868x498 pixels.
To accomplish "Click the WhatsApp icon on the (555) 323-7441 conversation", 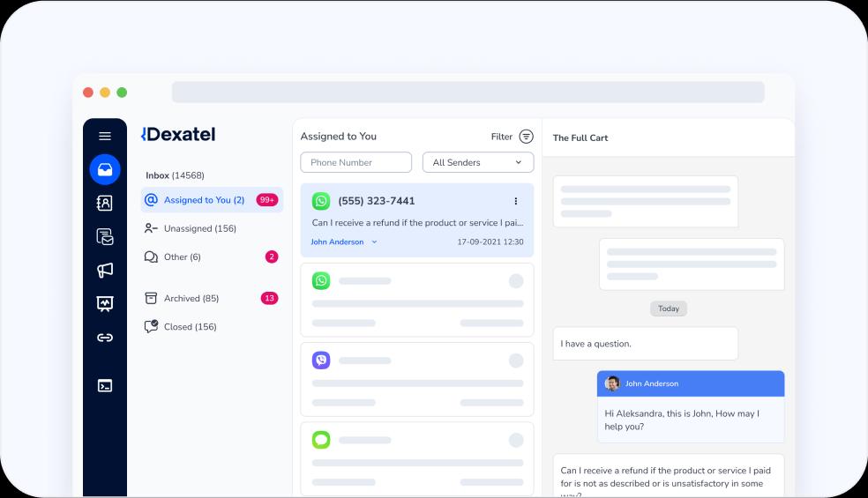I will (321, 201).
